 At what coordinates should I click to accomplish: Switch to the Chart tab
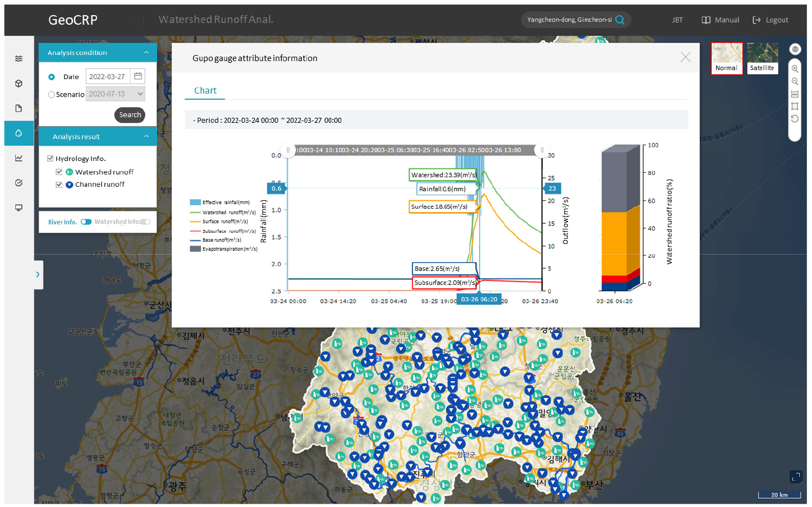point(205,91)
